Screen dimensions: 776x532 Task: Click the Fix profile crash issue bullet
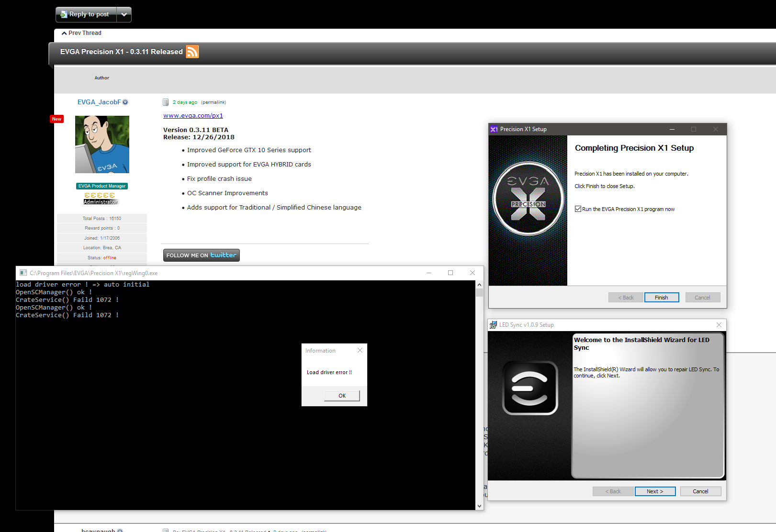point(219,179)
